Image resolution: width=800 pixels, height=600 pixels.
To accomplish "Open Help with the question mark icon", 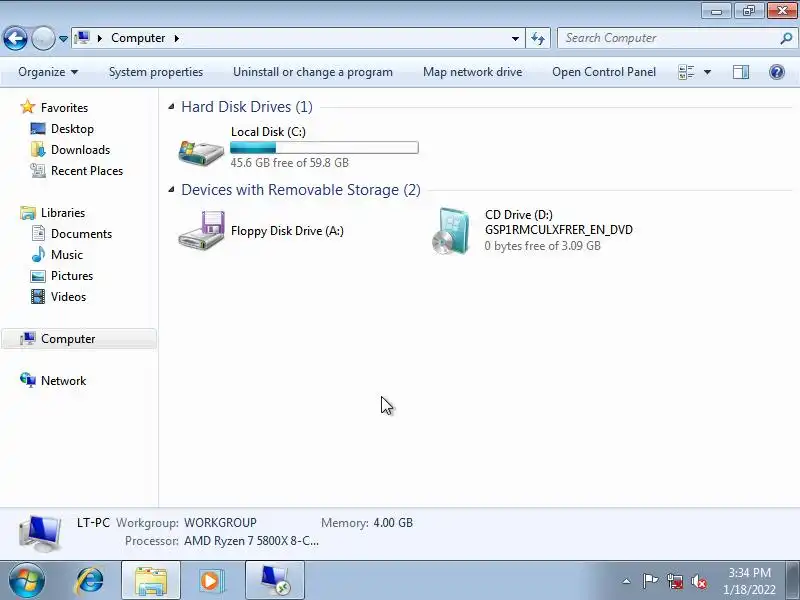I will (x=777, y=72).
